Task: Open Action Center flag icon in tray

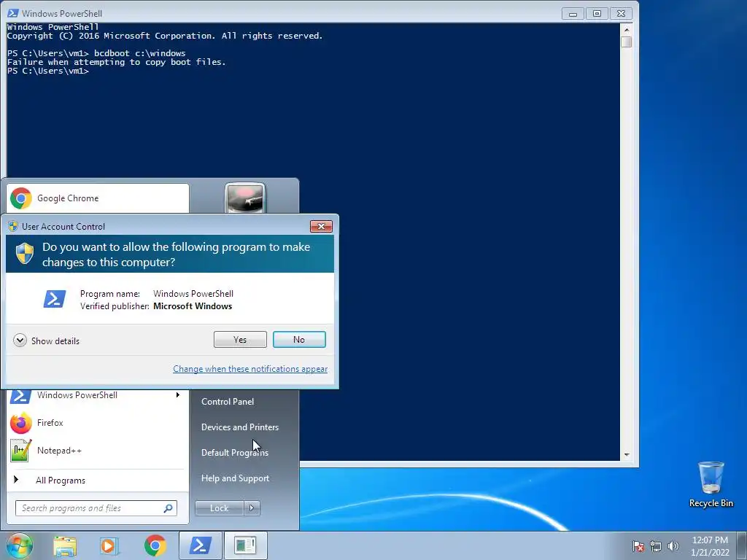Action: pyautogui.click(x=638, y=546)
